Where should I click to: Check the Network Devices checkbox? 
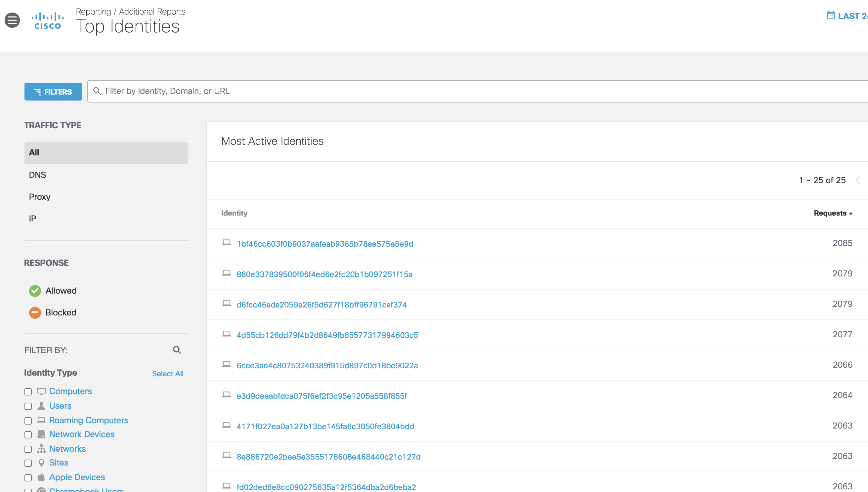point(28,435)
